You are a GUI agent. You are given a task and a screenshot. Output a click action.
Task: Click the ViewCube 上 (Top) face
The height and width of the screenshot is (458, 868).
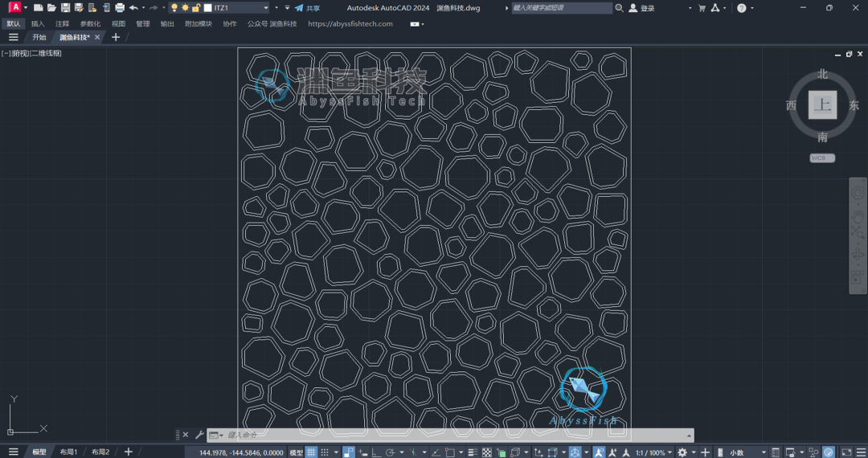click(x=823, y=105)
